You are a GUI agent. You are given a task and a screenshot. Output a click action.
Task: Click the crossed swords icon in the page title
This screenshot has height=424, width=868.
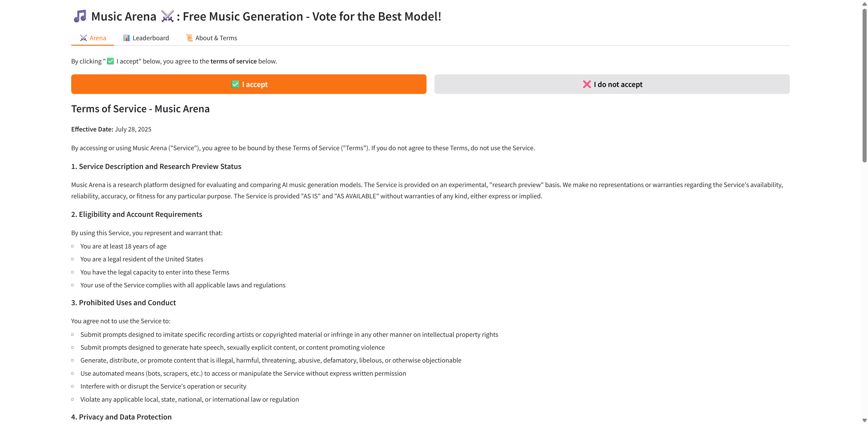[167, 16]
